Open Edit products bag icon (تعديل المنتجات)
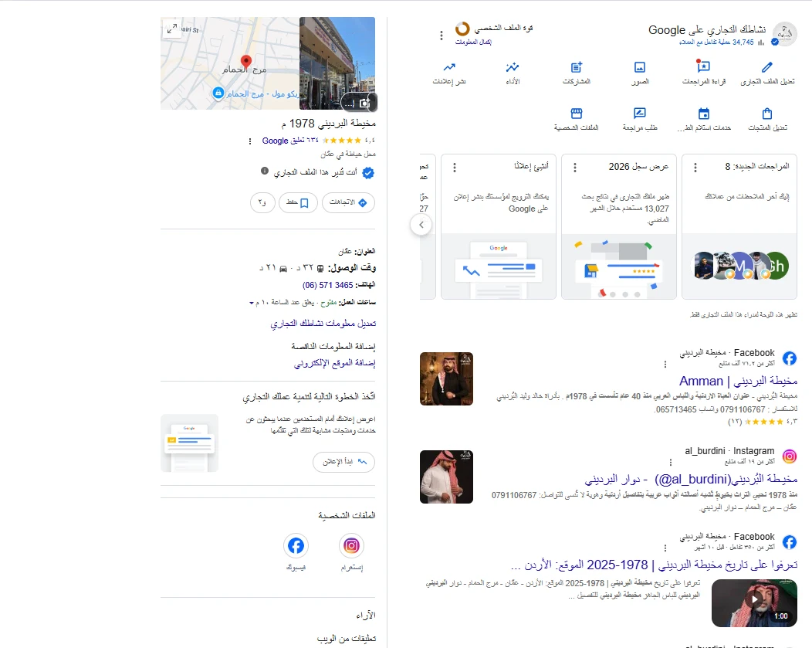 click(x=767, y=114)
